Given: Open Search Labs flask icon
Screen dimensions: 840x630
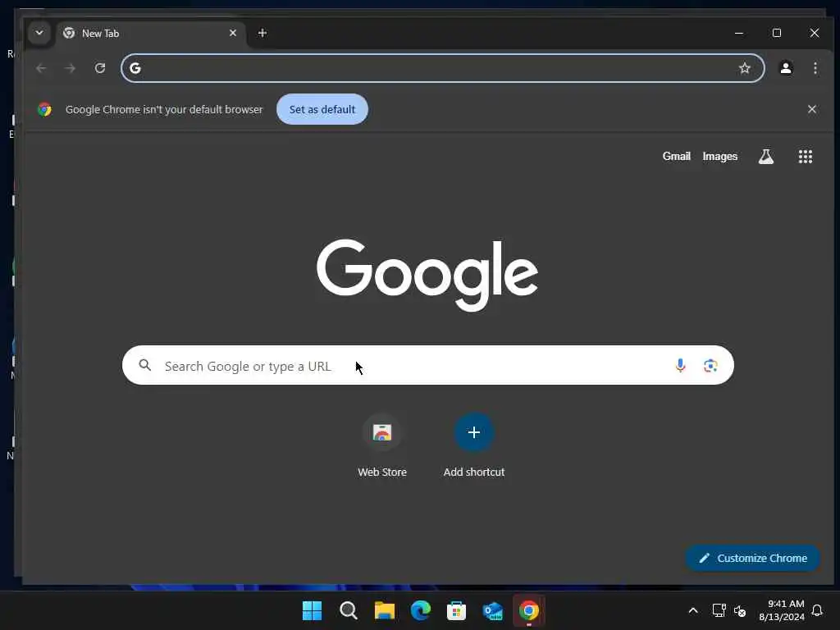Looking at the screenshot, I should [x=766, y=157].
